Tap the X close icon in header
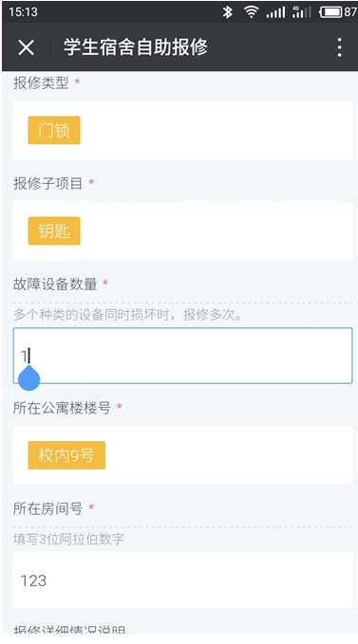This screenshot has width=358, height=644. click(27, 47)
